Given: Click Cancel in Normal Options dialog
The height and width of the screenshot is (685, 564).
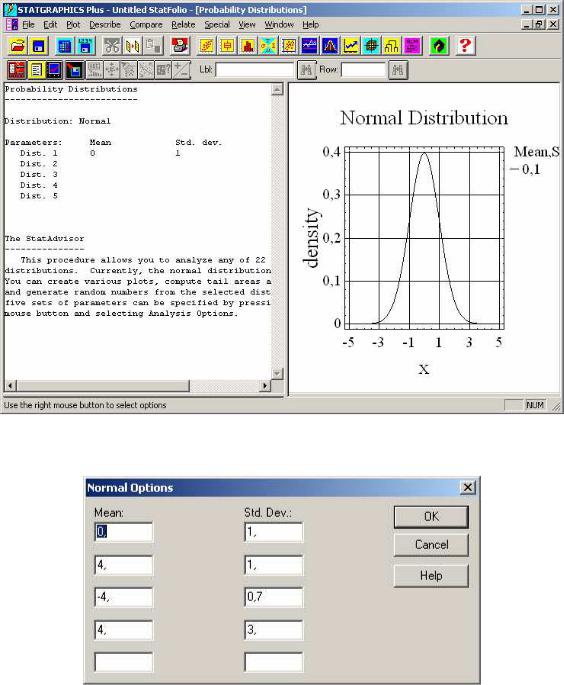Looking at the screenshot, I should 431,545.
